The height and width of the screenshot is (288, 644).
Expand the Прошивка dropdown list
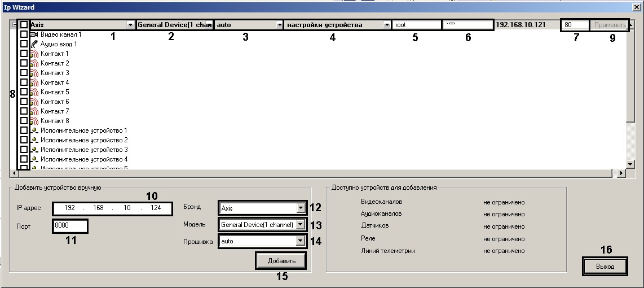click(300, 241)
